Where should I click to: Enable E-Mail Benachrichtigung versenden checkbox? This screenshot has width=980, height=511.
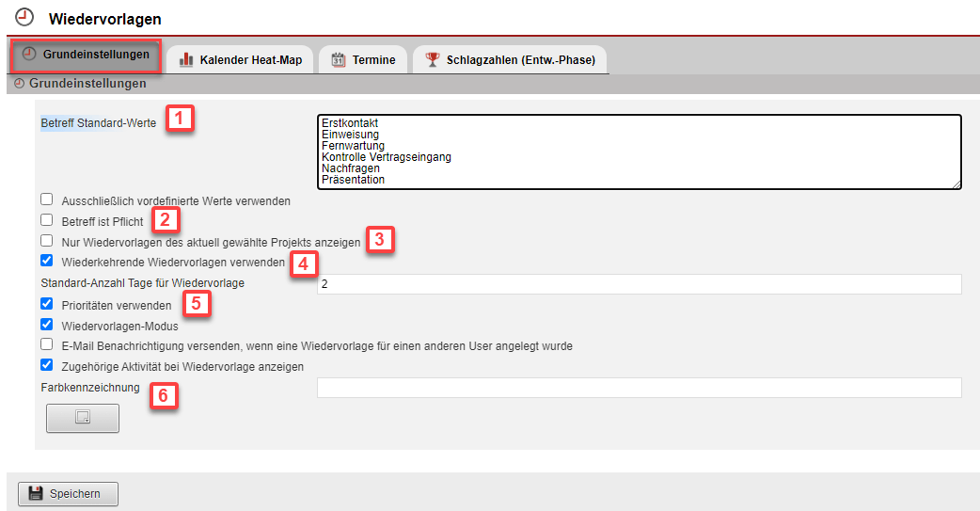tap(47, 345)
